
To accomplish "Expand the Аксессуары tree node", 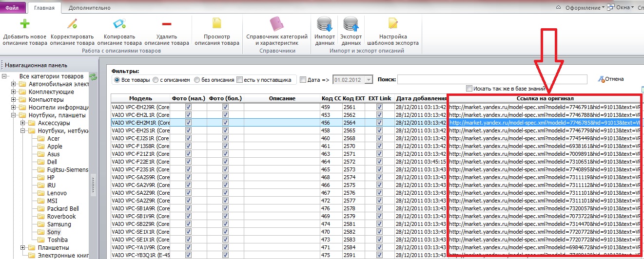I will point(23,123).
